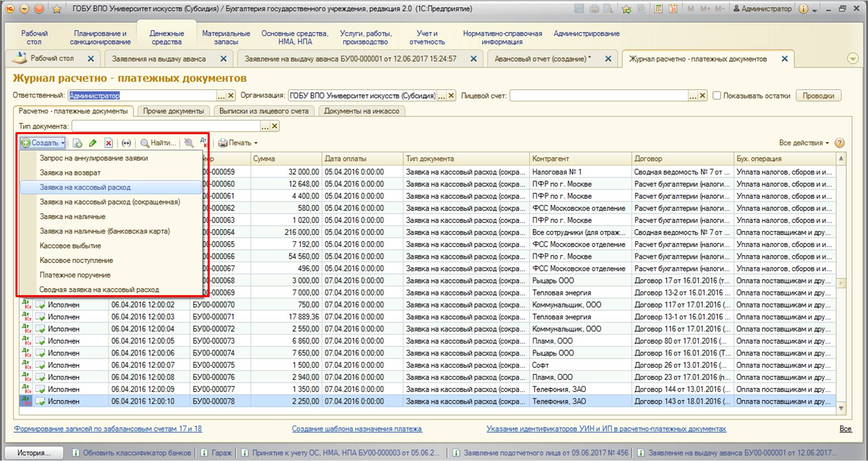Open the Все действия dropdown
This screenshot has height=461, width=868.
(x=804, y=143)
